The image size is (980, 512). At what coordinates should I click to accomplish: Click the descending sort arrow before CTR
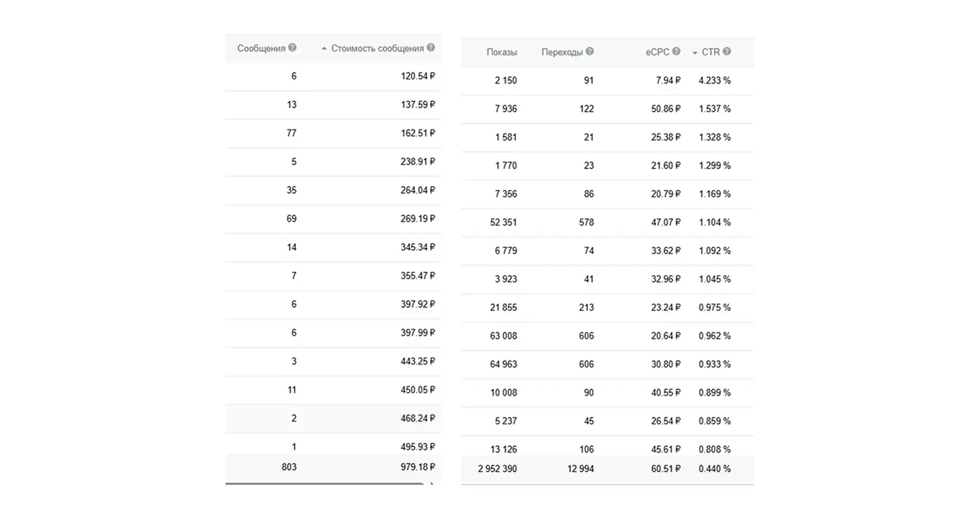[694, 52]
